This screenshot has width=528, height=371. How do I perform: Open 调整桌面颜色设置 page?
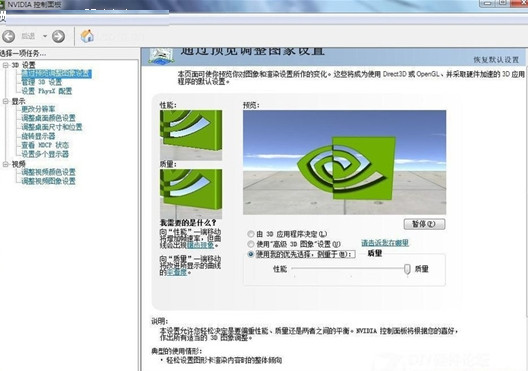click(x=48, y=118)
